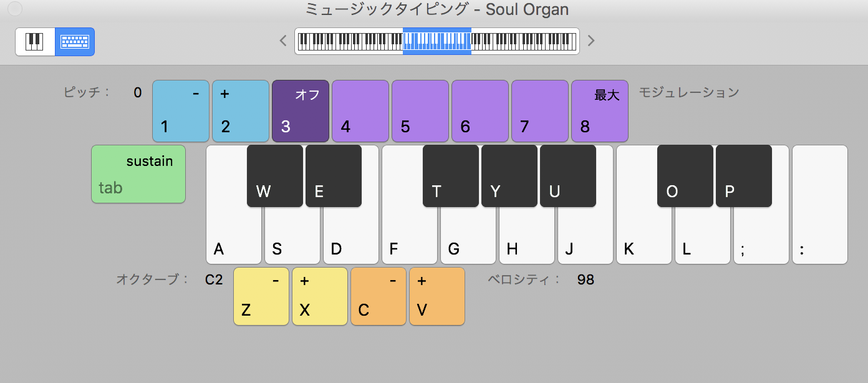Lower the octave with the Z key
The height and width of the screenshot is (383, 868).
261,296
